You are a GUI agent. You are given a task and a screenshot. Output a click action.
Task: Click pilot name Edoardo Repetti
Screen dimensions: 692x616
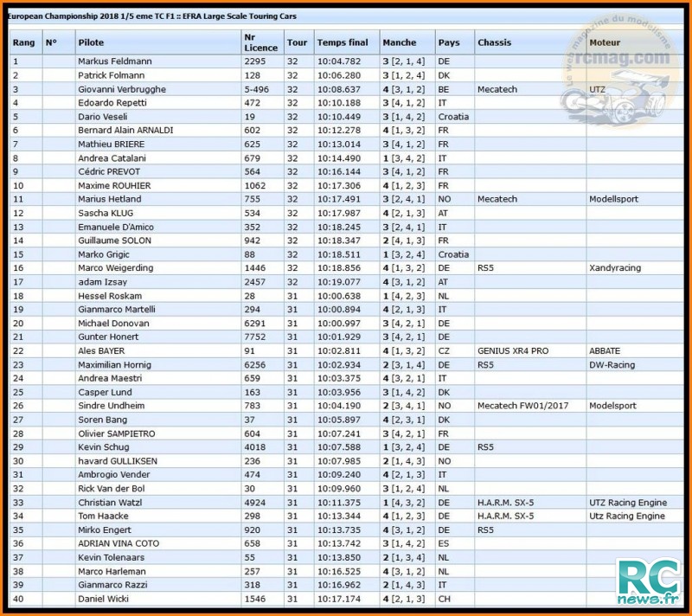[112, 103]
